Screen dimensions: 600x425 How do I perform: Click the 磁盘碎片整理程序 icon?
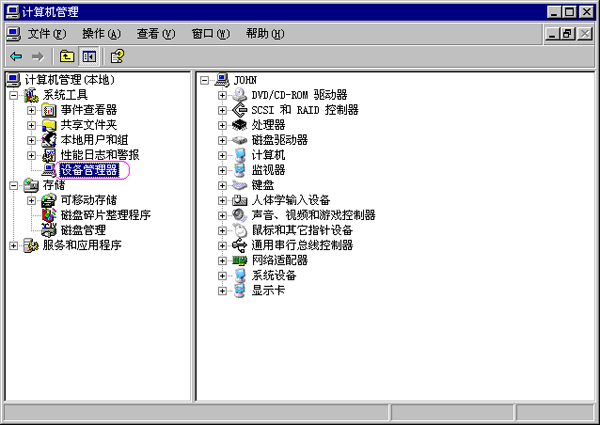point(49,215)
